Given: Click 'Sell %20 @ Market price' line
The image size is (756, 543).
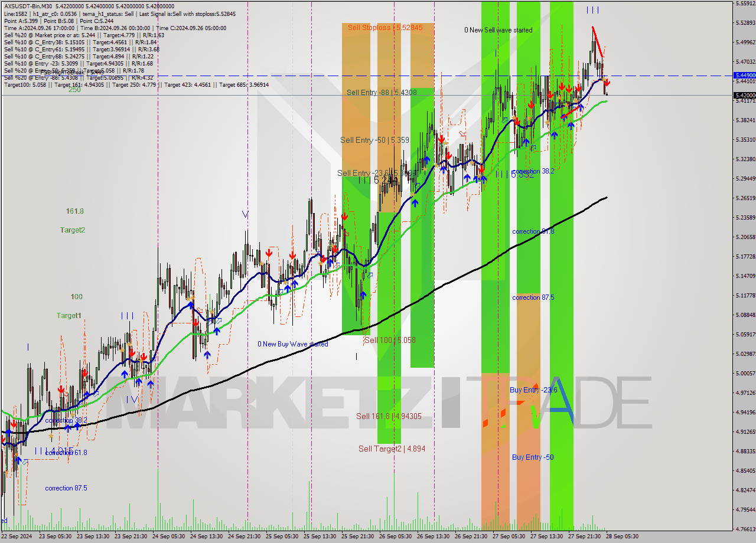Looking at the screenshot, I should [x=84, y=35].
